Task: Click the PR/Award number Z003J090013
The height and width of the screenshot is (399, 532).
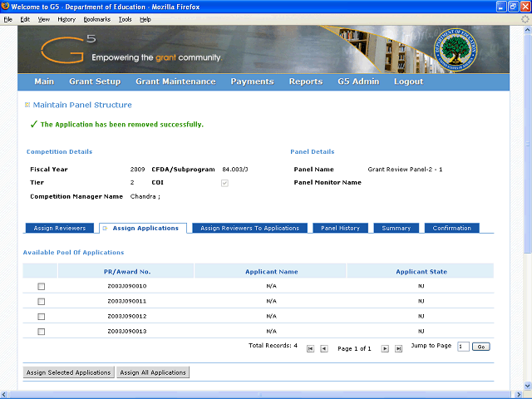Action: (x=127, y=331)
